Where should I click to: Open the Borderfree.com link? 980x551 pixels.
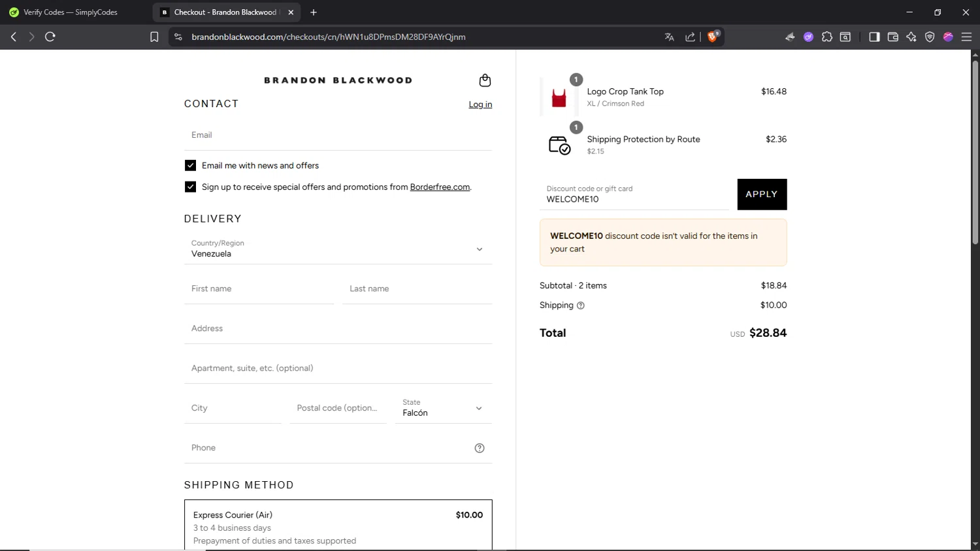(x=440, y=187)
